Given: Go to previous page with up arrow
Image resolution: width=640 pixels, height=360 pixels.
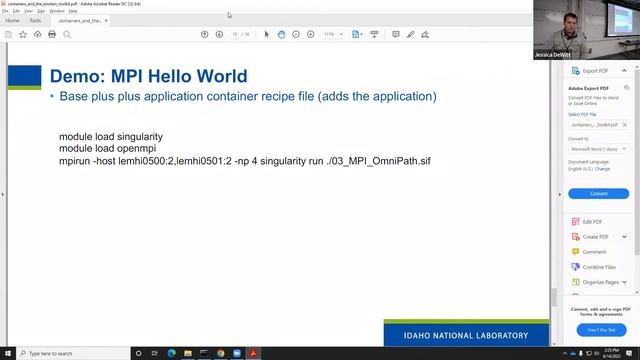Looking at the screenshot, I should coord(204,35).
